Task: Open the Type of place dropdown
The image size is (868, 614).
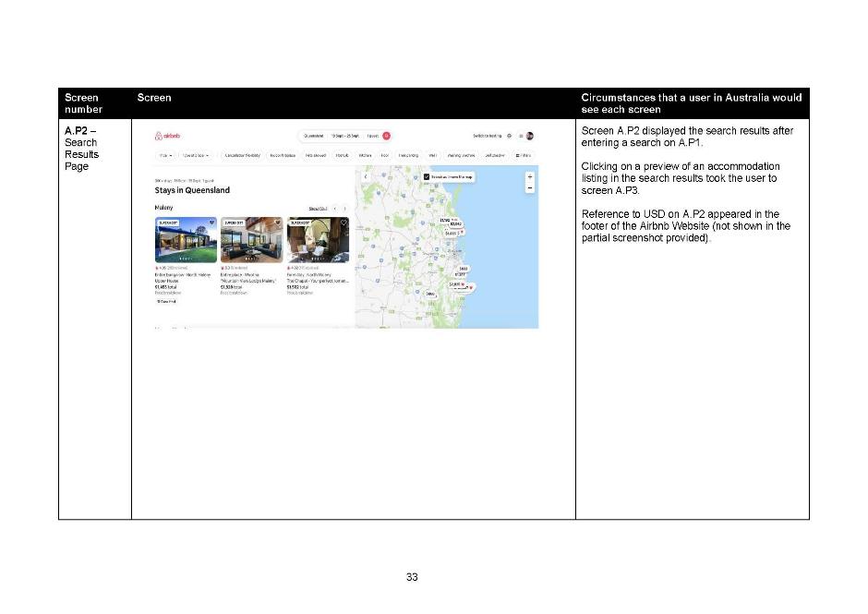Action: pos(196,155)
